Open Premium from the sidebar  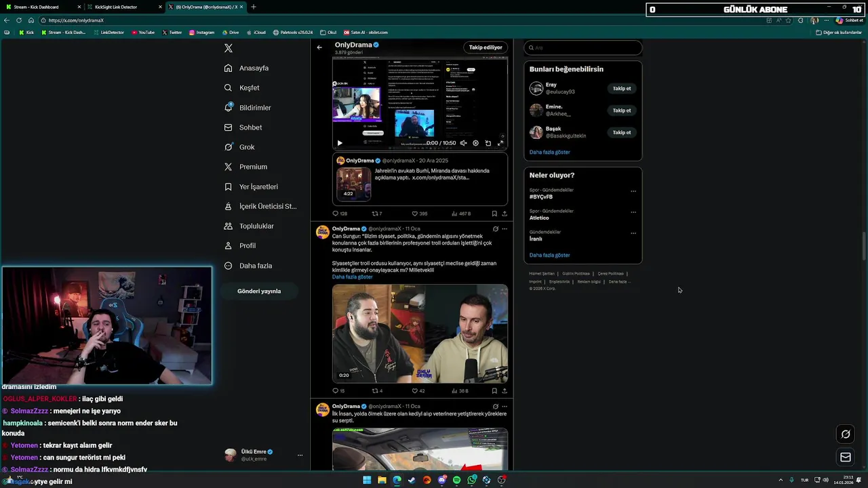pos(245,167)
